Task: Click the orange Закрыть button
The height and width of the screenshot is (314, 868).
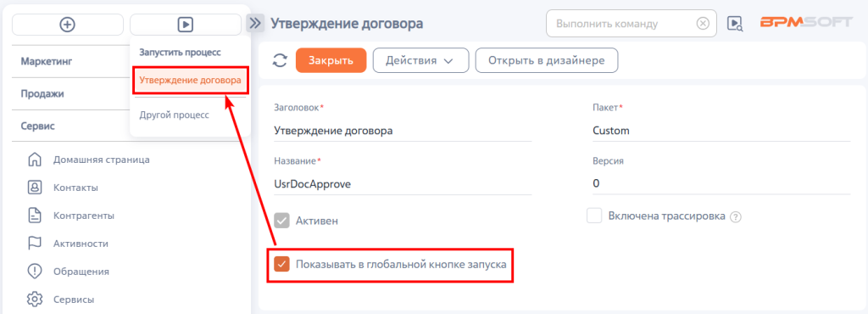Action: (x=331, y=60)
